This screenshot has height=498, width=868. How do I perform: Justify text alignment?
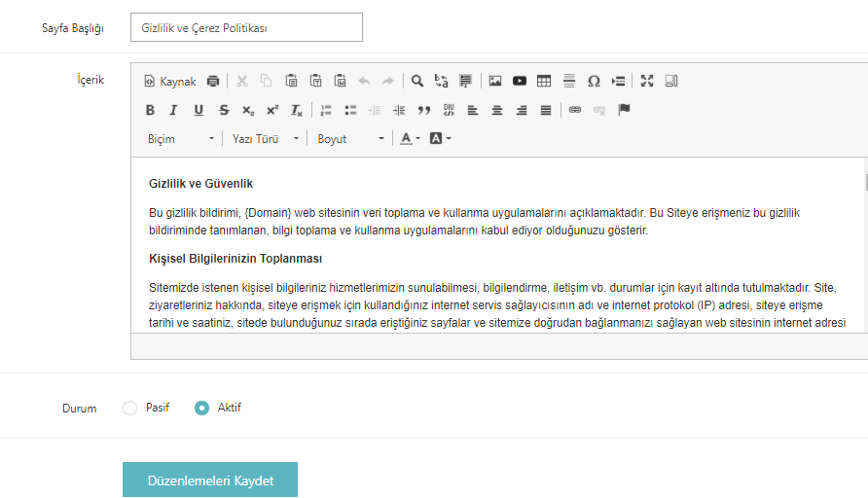pos(546,110)
